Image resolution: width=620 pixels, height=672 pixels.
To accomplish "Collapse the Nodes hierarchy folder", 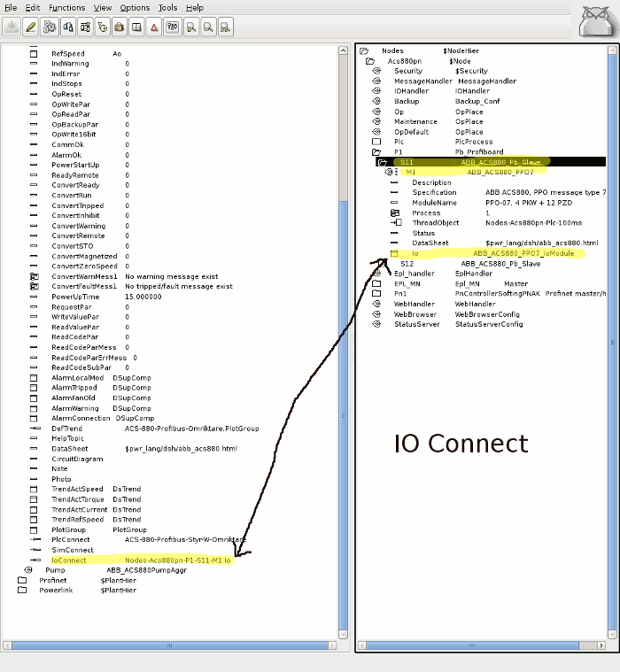I will point(364,50).
